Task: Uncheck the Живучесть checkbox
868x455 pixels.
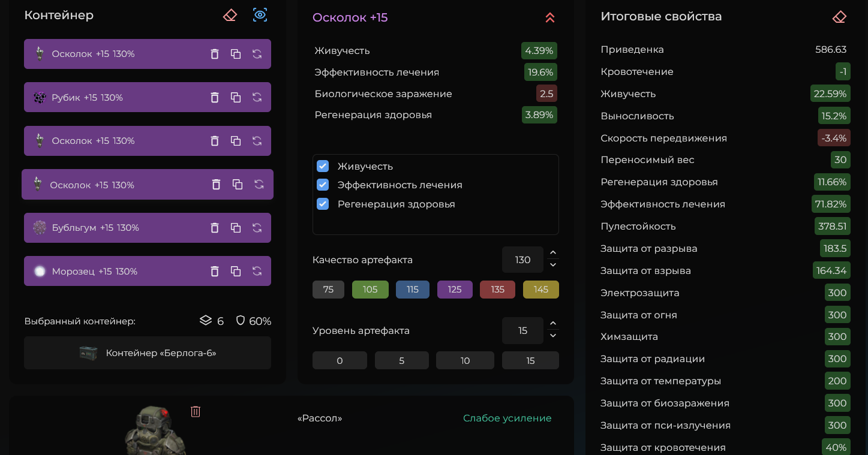Action: (x=323, y=166)
